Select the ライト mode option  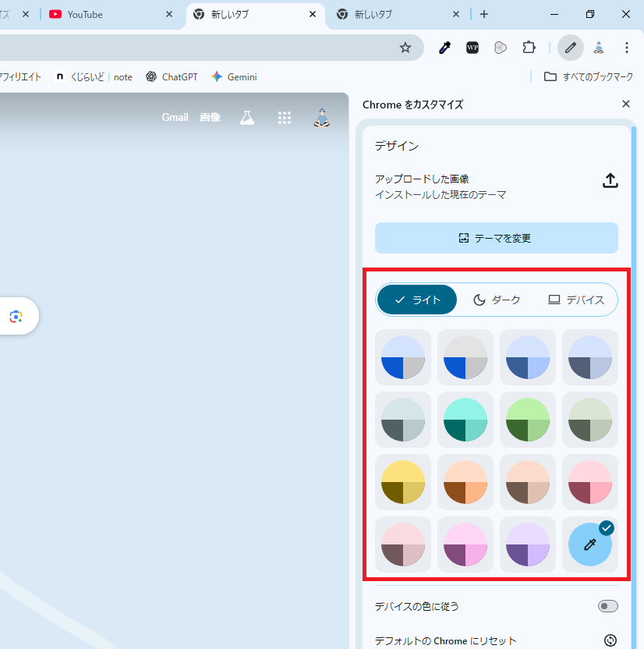click(x=417, y=300)
